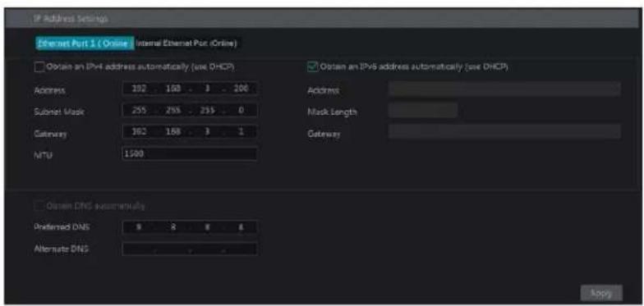644x306 pixels.
Task: Click the IP Address Settings title text
Action: [x=71, y=19]
